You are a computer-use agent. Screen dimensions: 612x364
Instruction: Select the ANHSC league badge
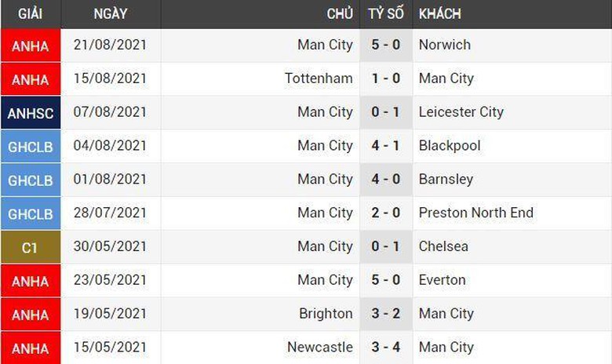pos(30,113)
